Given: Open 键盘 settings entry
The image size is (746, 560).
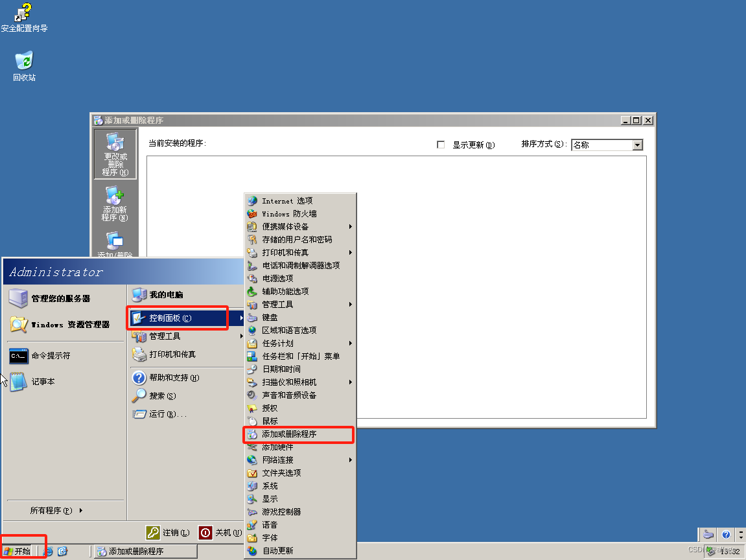Looking at the screenshot, I should [x=300, y=318].
